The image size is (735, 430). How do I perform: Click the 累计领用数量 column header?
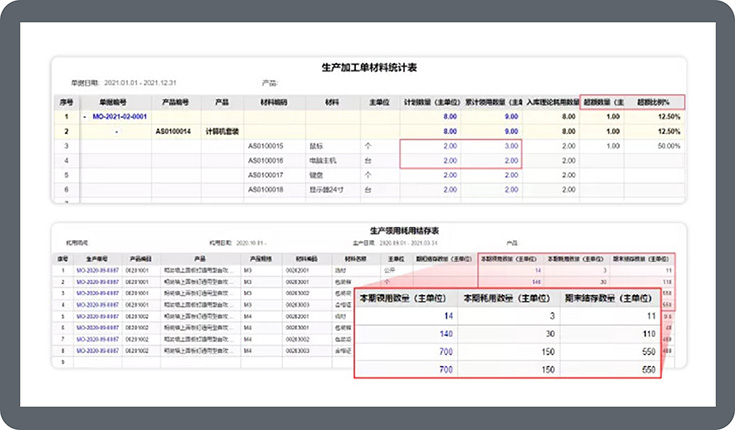[x=493, y=102]
